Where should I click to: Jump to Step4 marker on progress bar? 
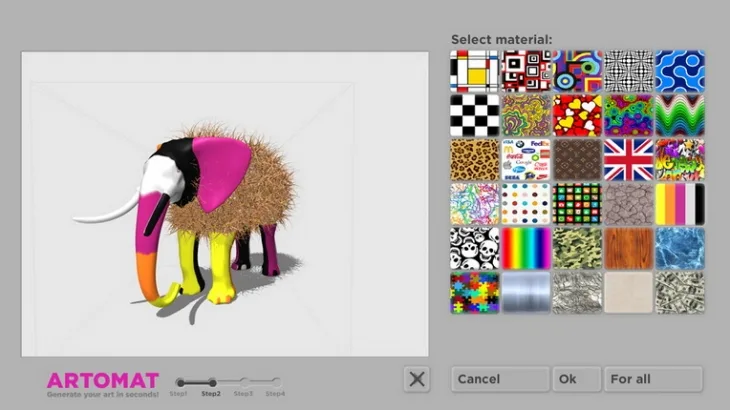[x=276, y=383]
